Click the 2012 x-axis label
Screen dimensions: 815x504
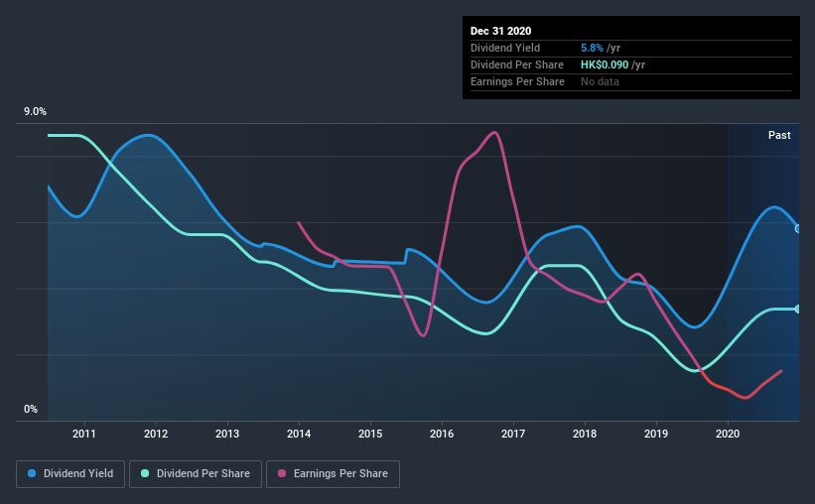coord(156,434)
